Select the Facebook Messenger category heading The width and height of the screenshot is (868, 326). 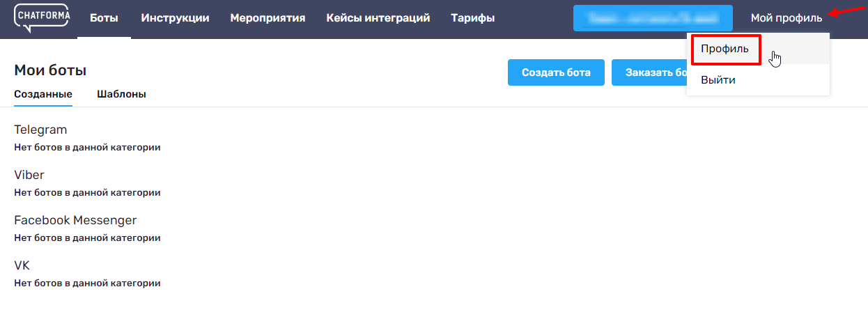[x=75, y=220]
